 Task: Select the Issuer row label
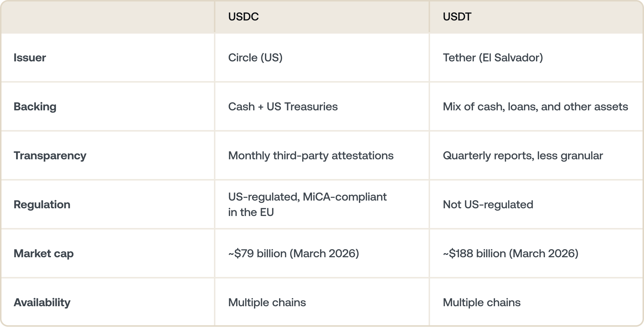(x=30, y=58)
